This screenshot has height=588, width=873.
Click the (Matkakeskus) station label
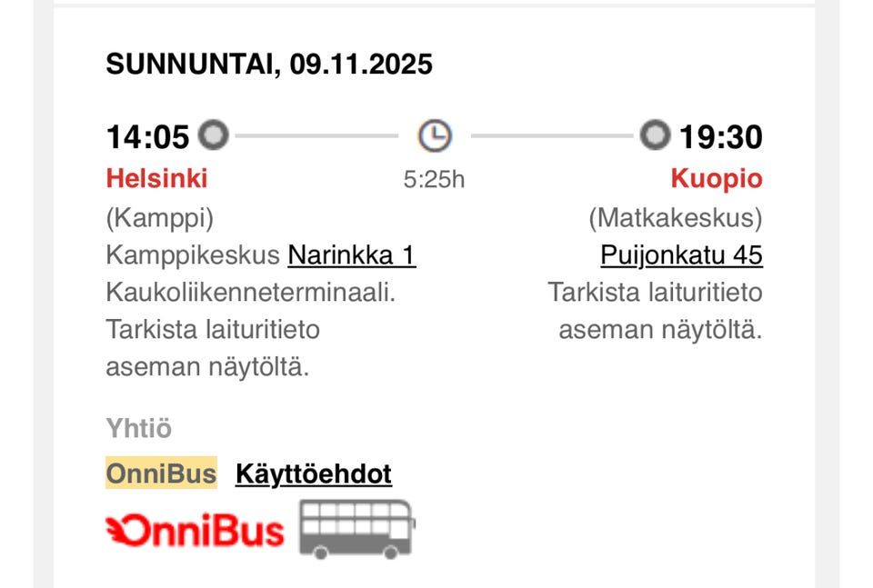click(x=676, y=218)
